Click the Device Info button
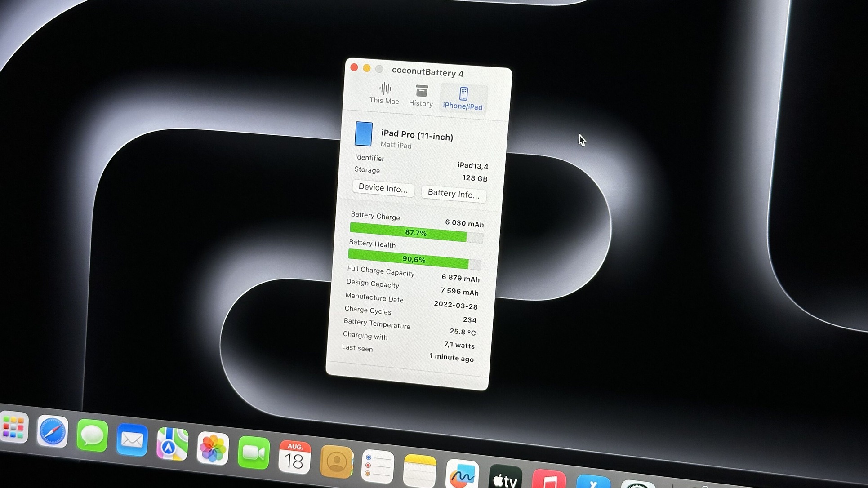Viewport: 868px width, 488px height. (383, 188)
